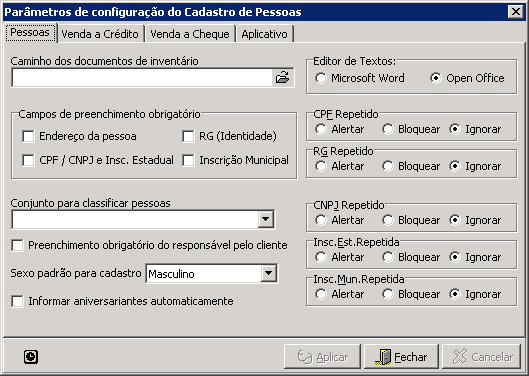Close the configuration dialog window
529x376 pixels.
click(x=516, y=12)
